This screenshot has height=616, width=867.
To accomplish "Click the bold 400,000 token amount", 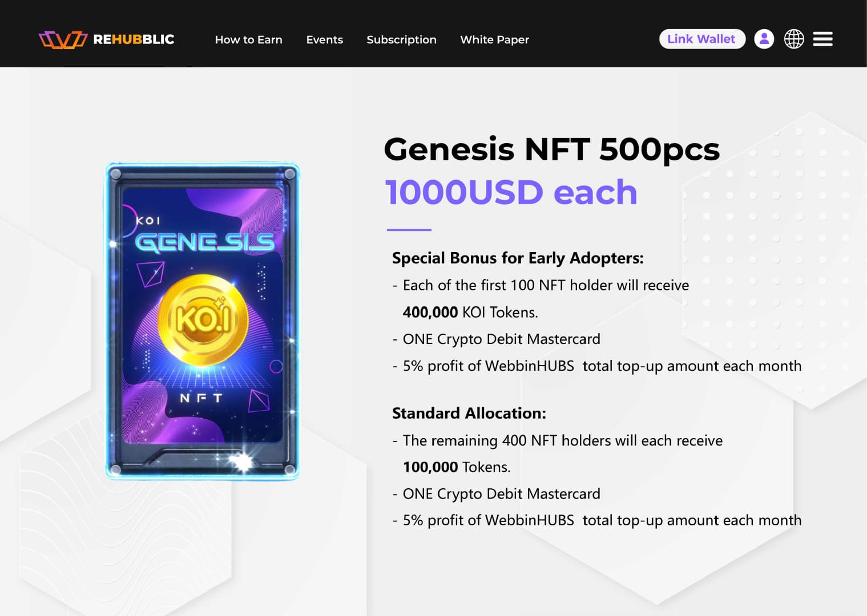I will [x=430, y=312].
